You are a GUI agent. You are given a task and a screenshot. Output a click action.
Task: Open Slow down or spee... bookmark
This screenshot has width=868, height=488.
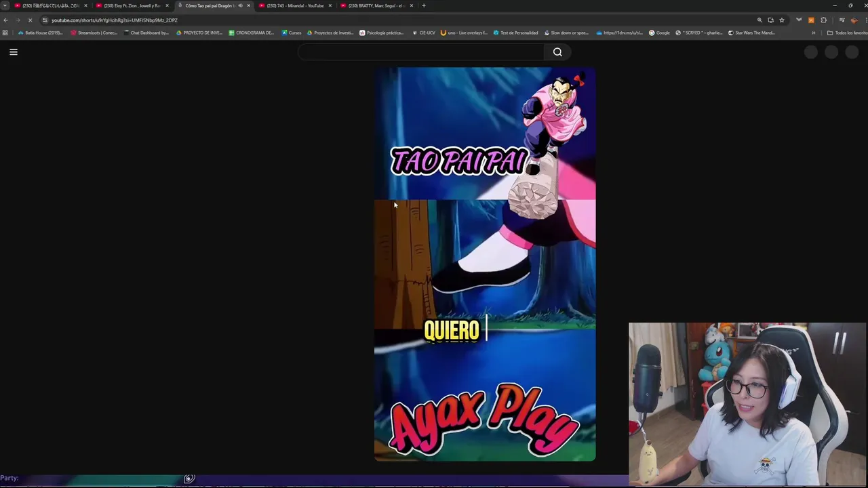(x=566, y=33)
